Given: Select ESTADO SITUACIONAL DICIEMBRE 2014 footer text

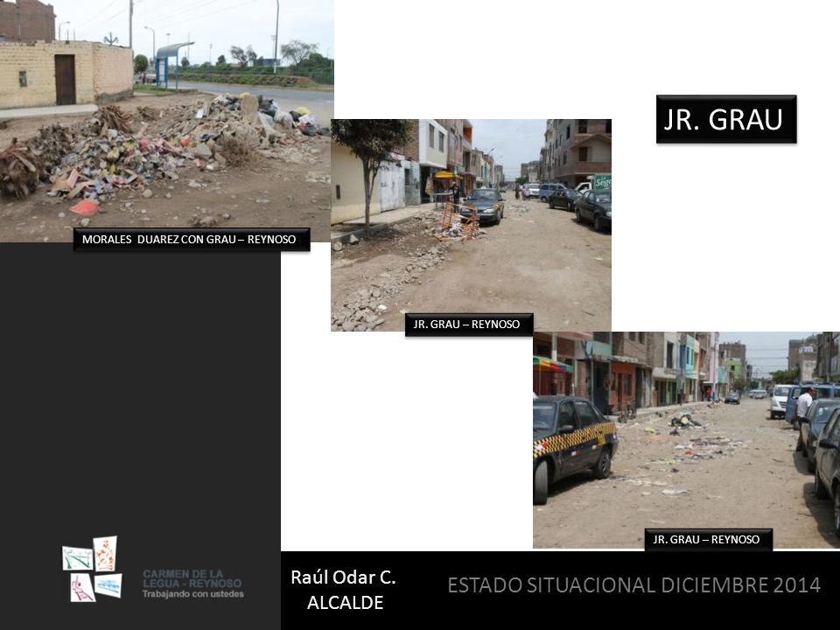Looking at the screenshot, I should click(x=633, y=584).
